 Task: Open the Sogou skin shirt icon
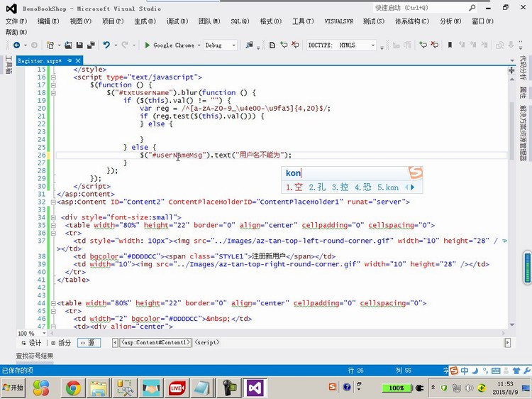516,371
